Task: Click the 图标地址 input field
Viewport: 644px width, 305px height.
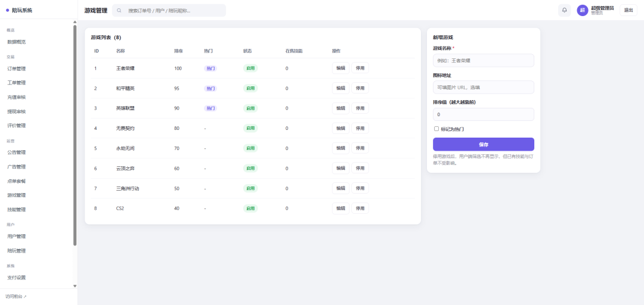Action: point(484,87)
